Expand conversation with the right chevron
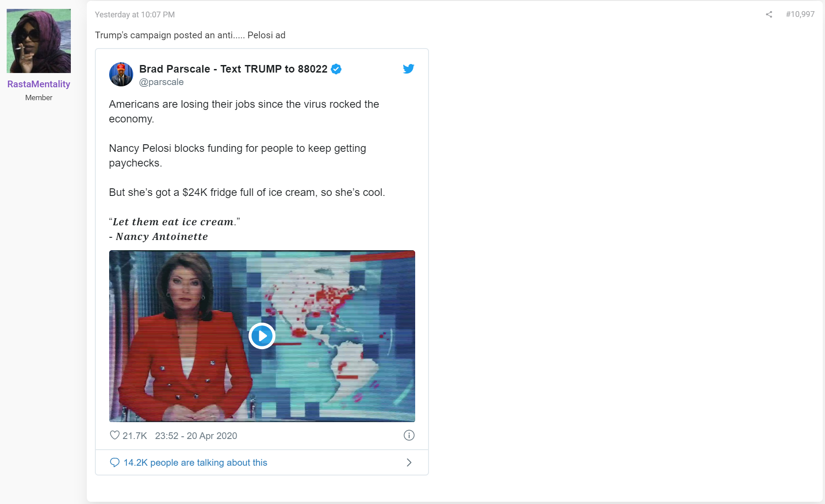This screenshot has height=504, width=825. [x=409, y=463]
